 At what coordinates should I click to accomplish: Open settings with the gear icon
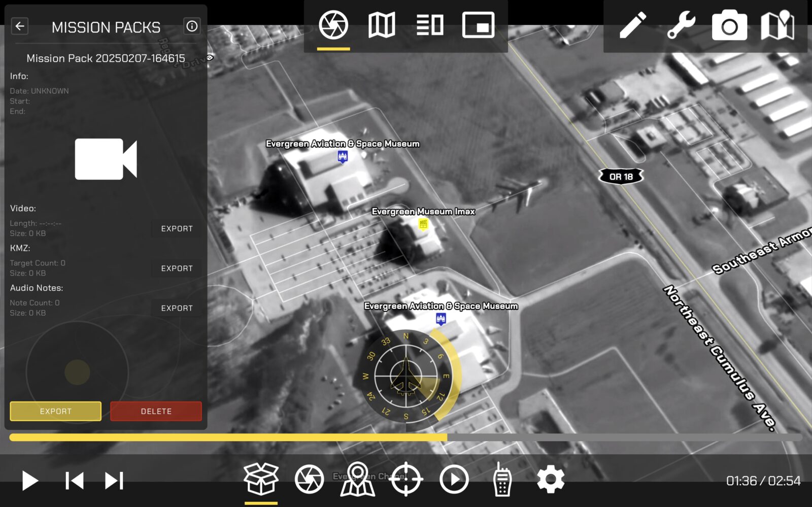[551, 479]
